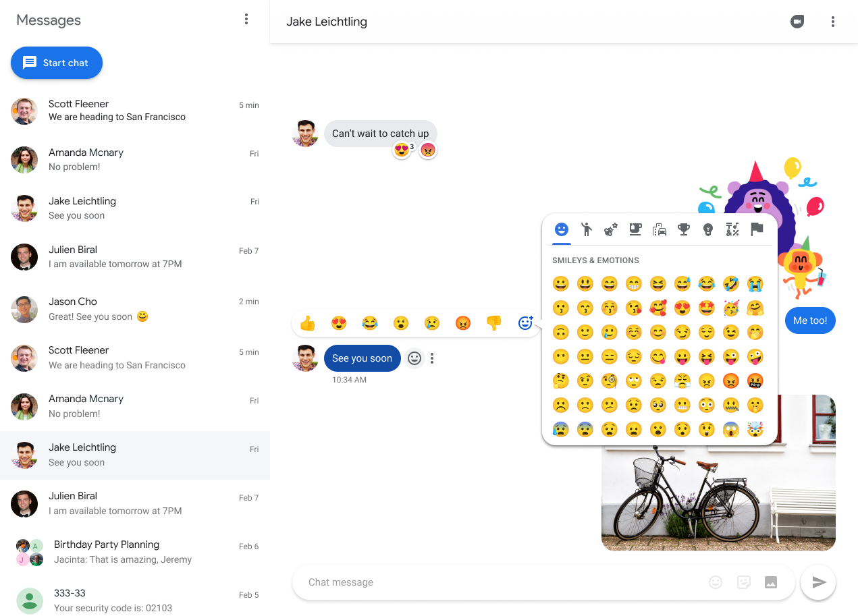858x616 pixels.
Task: Switch to the Symbols emoji category tab
Action: tap(732, 229)
